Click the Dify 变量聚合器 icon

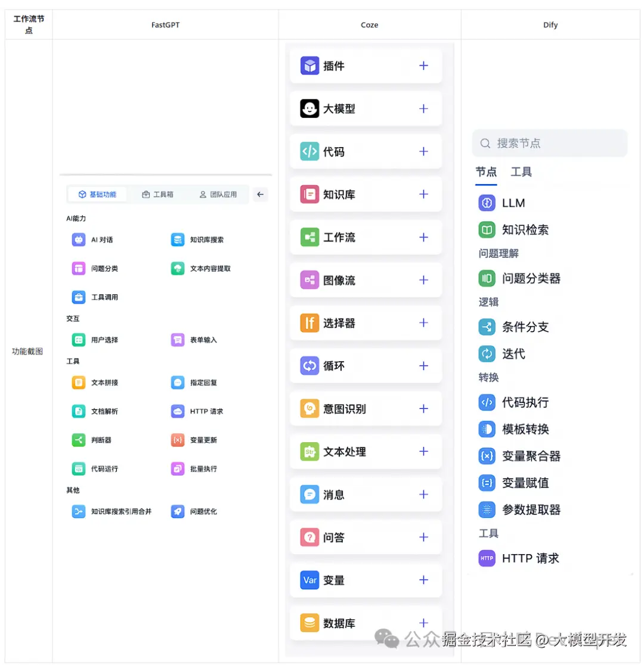point(487,456)
